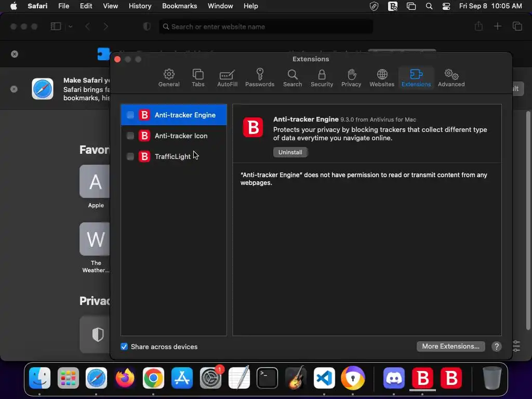Image resolution: width=532 pixels, height=399 pixels.
Task: Switch to the Security preferences tab
Action: (322, 78)
